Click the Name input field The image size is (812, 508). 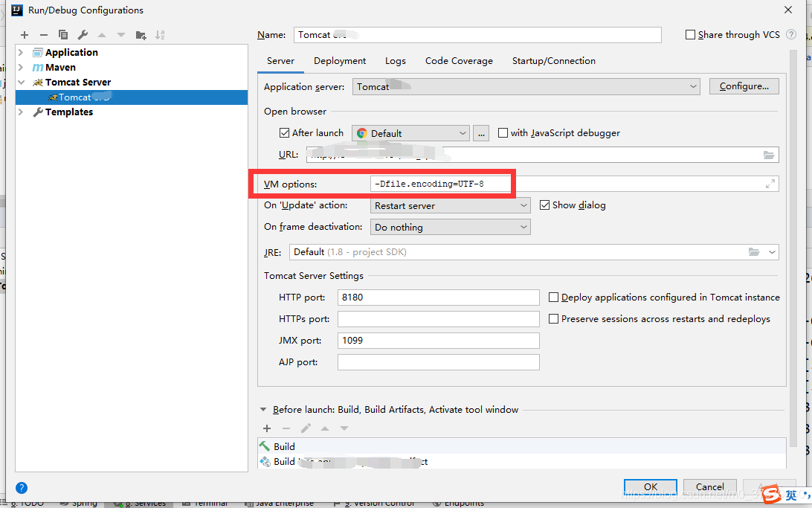click(x=477, y=35)
